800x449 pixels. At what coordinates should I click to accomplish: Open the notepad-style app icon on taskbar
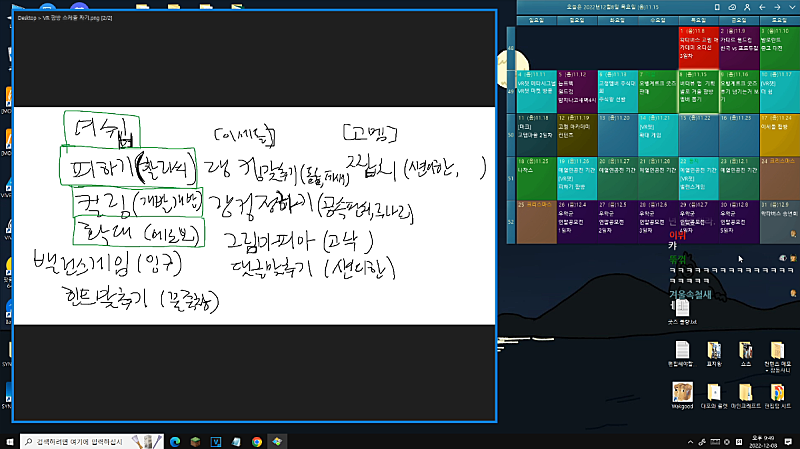[x=236, y=441]
